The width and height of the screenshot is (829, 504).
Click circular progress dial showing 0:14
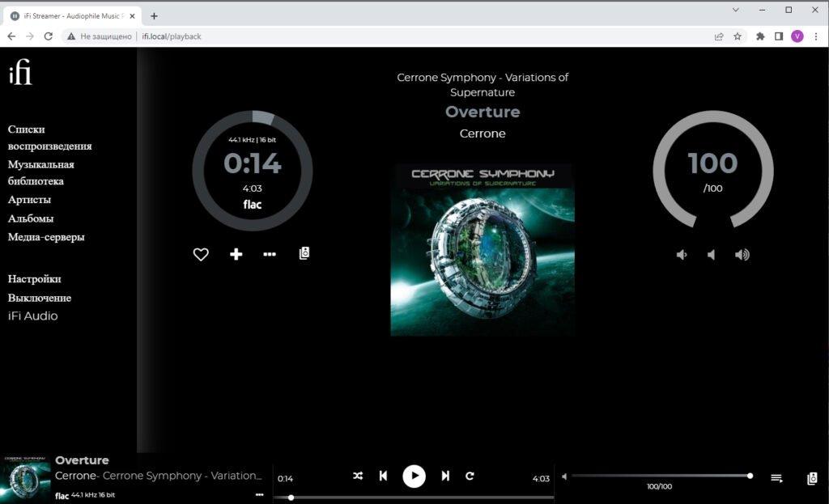coord(253,170)
